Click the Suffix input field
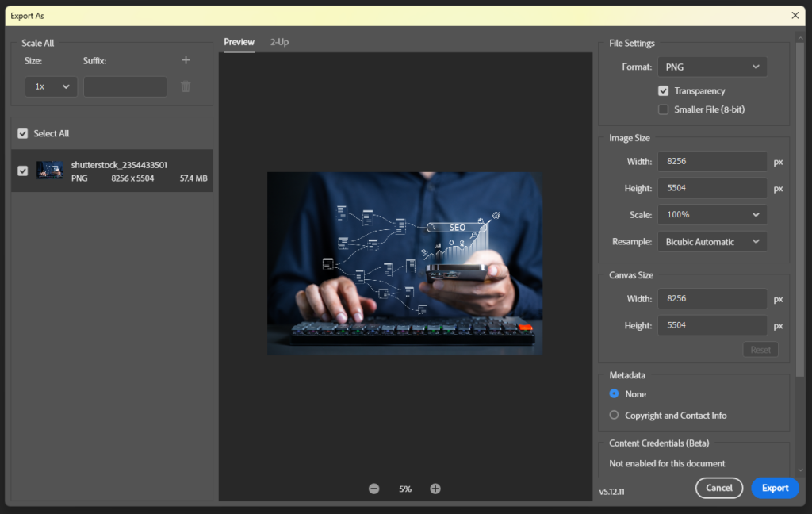This screenshot has width=812, height=514. click(125, 86)
